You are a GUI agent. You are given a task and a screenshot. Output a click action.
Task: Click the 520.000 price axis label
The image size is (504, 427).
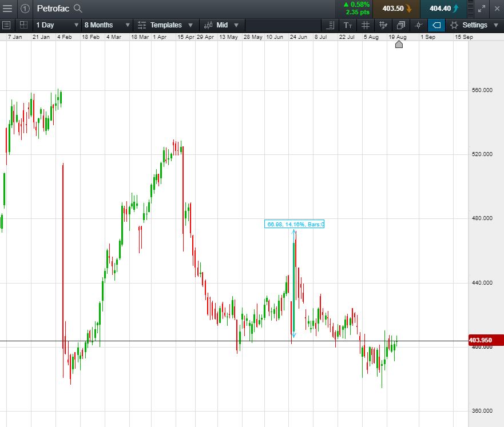point(482,154)
